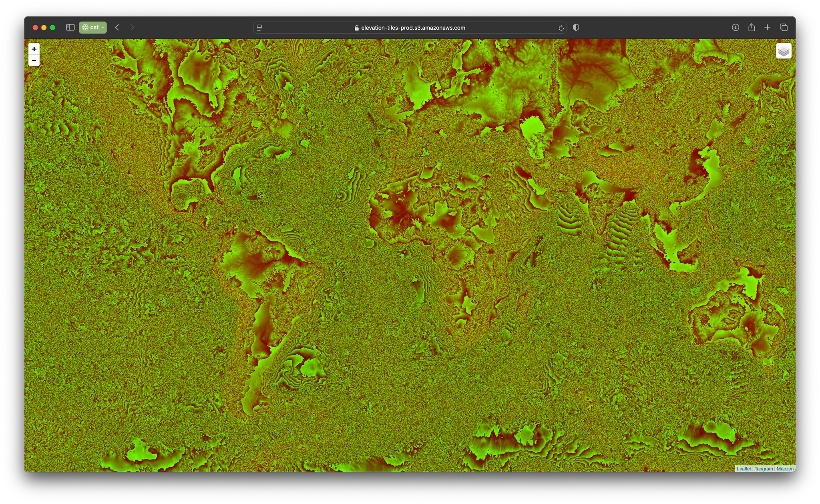Go back to previous page

point(117,28)
